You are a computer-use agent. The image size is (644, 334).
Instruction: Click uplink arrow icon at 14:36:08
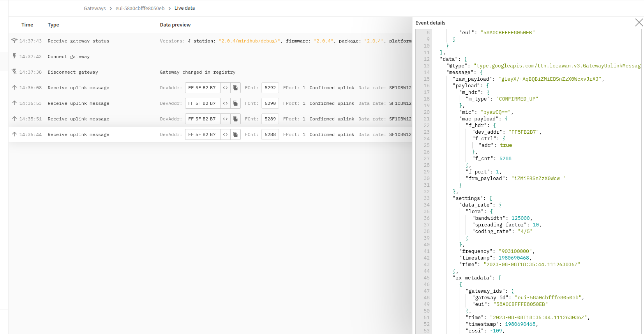point(14,87)
